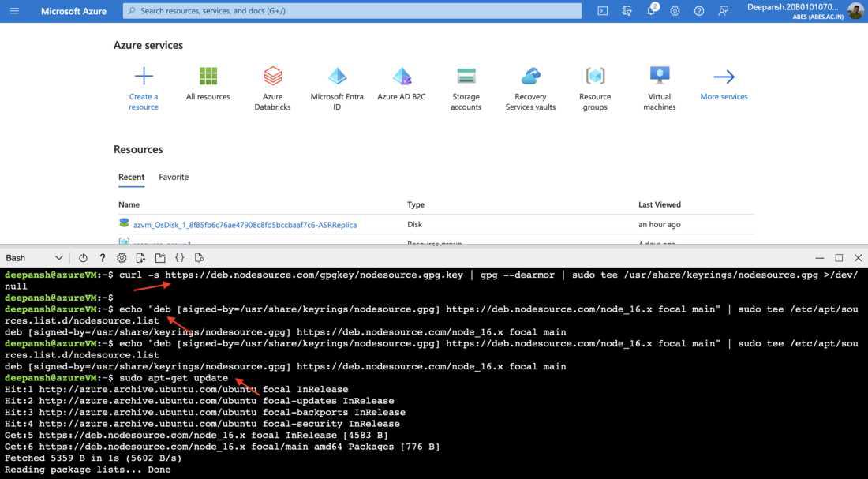This screenshot has width=868, height=479.
Task: Open azvm_OsDisk ASRReplica disk link
Action: (245, 225)
